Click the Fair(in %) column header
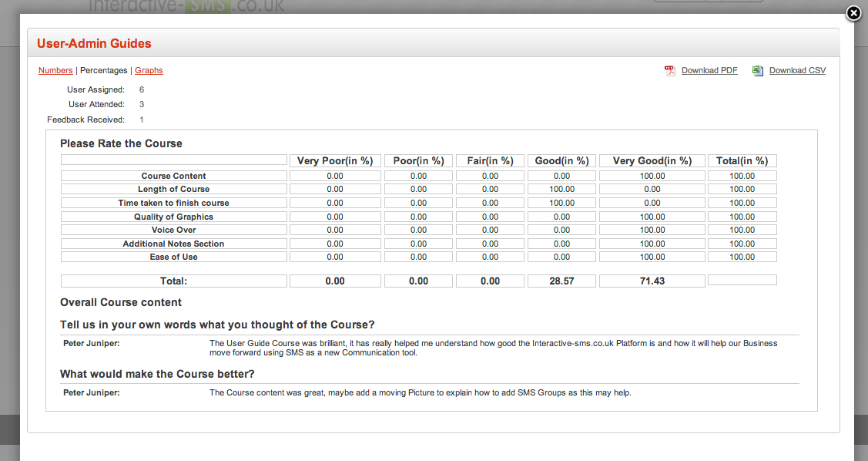 [490, 160]
